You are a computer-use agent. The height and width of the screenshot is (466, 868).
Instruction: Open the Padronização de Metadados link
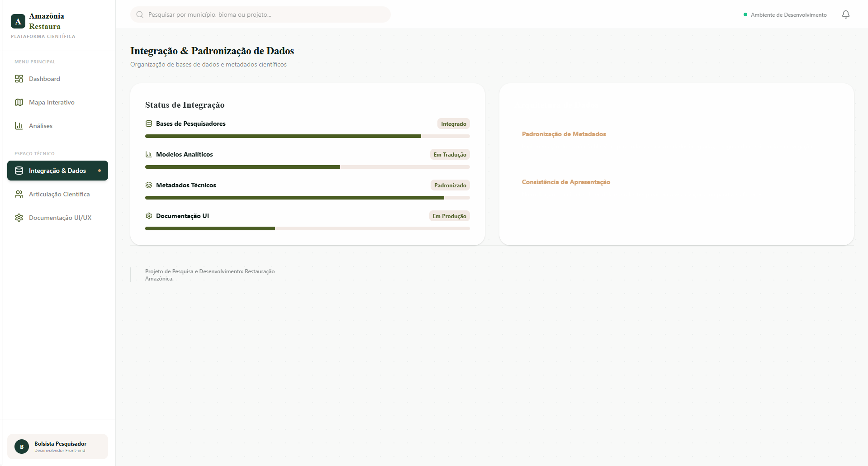[564, 134]
